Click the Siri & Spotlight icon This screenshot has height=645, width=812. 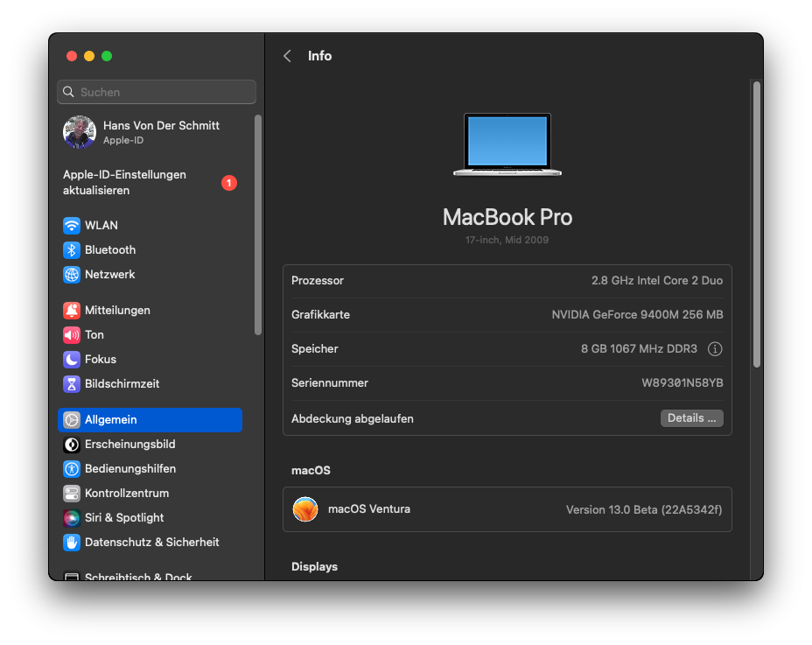(72, 517)
